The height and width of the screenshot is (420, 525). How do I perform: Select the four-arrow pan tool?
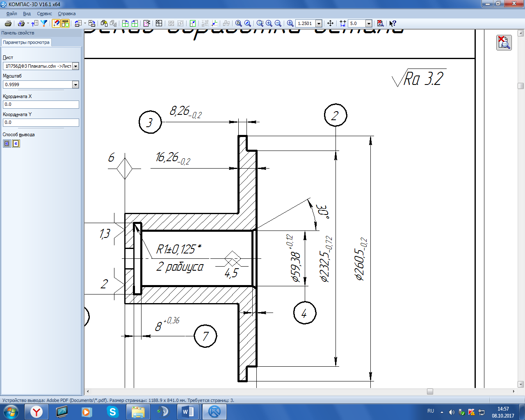pos(331,23)
